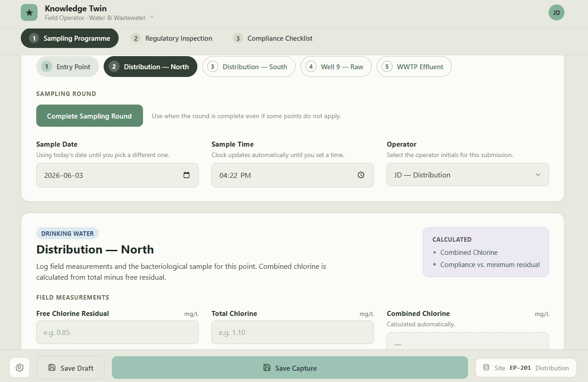Click the Save Draft button

(71, 368)
